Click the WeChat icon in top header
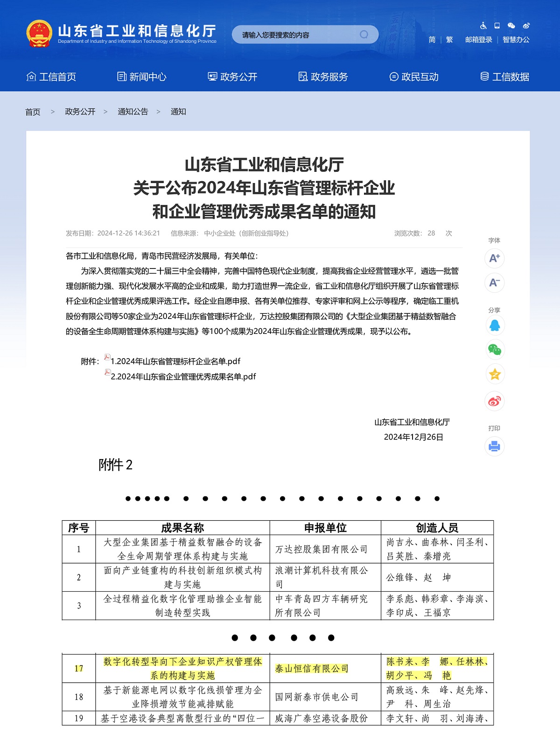This screenshot has width=560, height=735. pyautogui.click(x=511, y=26)
